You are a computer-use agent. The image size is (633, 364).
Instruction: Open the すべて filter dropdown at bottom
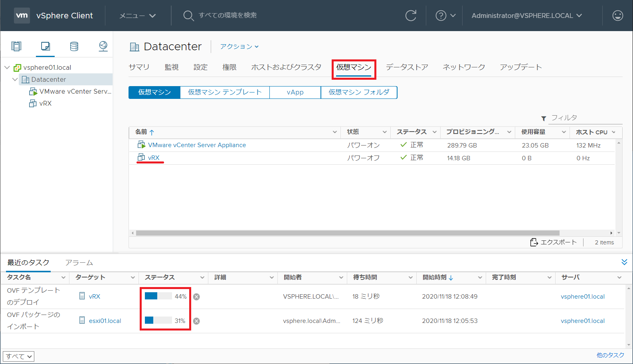(18, 356)
